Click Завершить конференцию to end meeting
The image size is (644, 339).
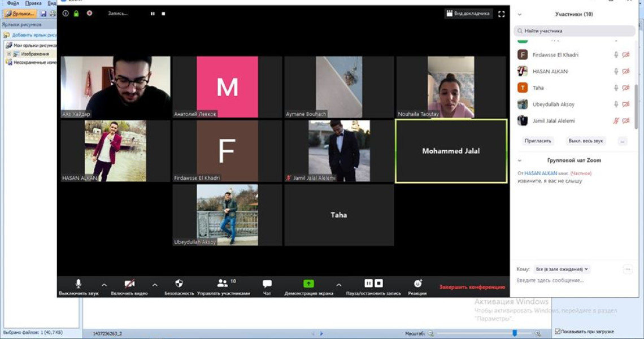coord(472,287)
